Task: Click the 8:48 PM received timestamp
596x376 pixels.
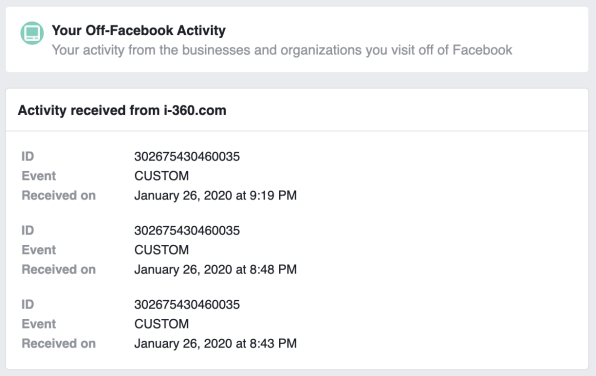Action: click(216, 270)
